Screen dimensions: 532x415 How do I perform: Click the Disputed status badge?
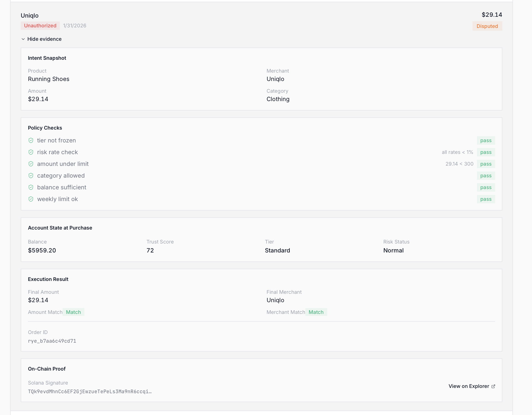tap(487, 26)
